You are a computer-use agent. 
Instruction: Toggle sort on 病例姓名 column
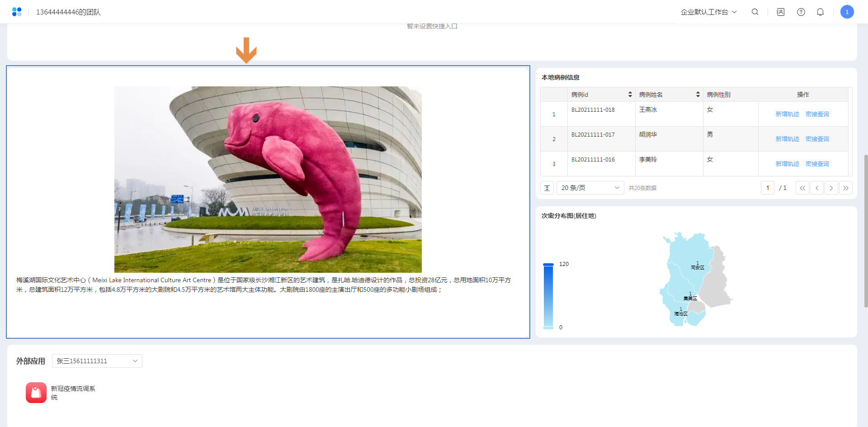coord(698,95)
